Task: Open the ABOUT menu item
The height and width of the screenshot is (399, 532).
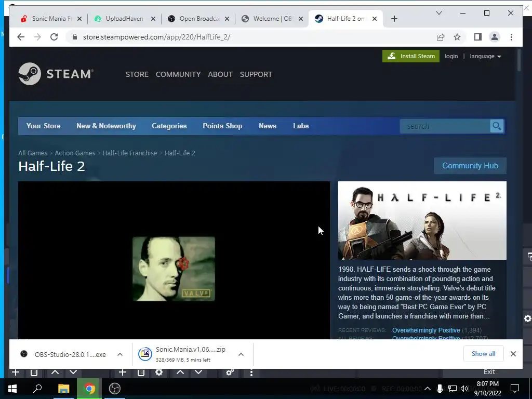Action: tap(220, 74)
